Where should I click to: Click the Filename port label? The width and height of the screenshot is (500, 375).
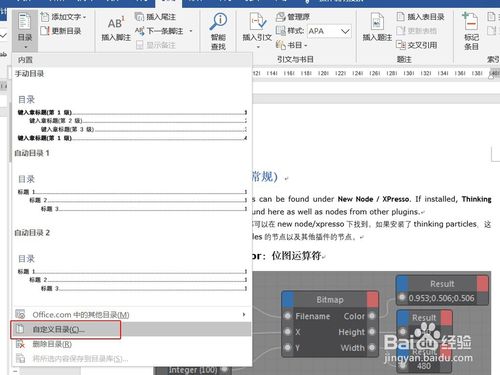pyautogui.click(x=313, y=316)
